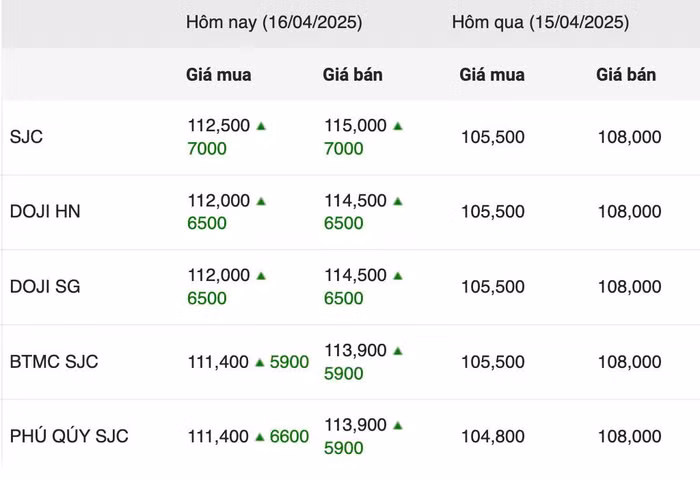This screenshot has width=700, height=480.
Task: Click the up arrow next to DOJI HN 114,500
Action: click(x=398, y=201)
